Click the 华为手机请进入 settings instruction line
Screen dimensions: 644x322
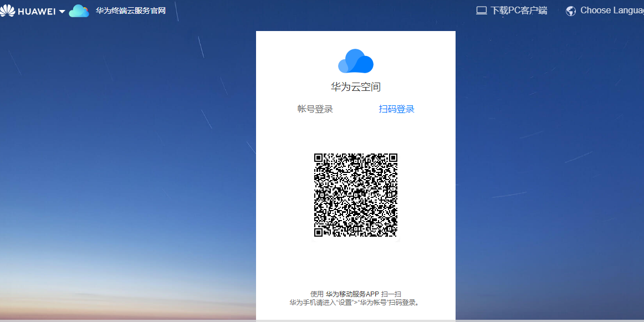coord(355,303)
